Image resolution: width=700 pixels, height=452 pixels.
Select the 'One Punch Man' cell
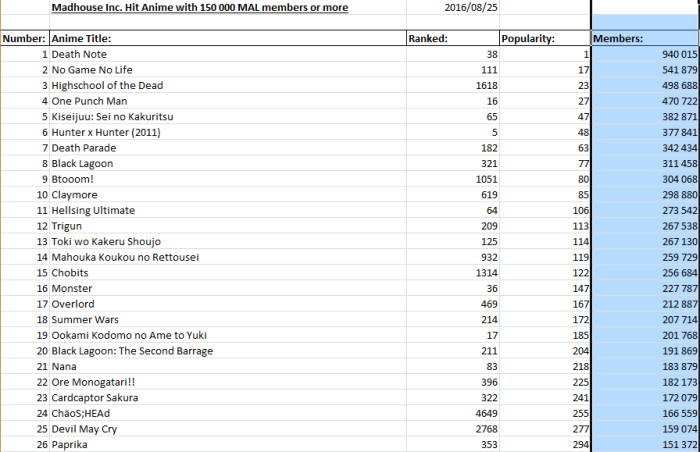coord(228,101)
